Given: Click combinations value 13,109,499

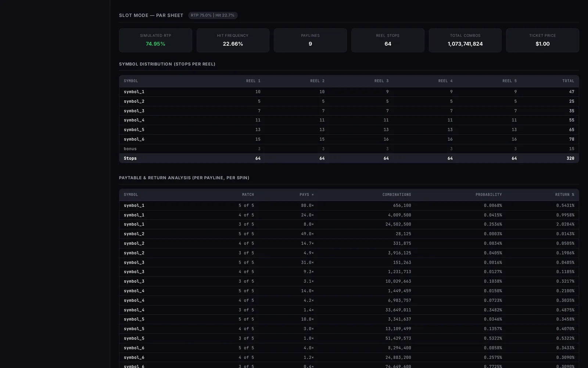Looking at the screenshot, I should pos(398,329).
